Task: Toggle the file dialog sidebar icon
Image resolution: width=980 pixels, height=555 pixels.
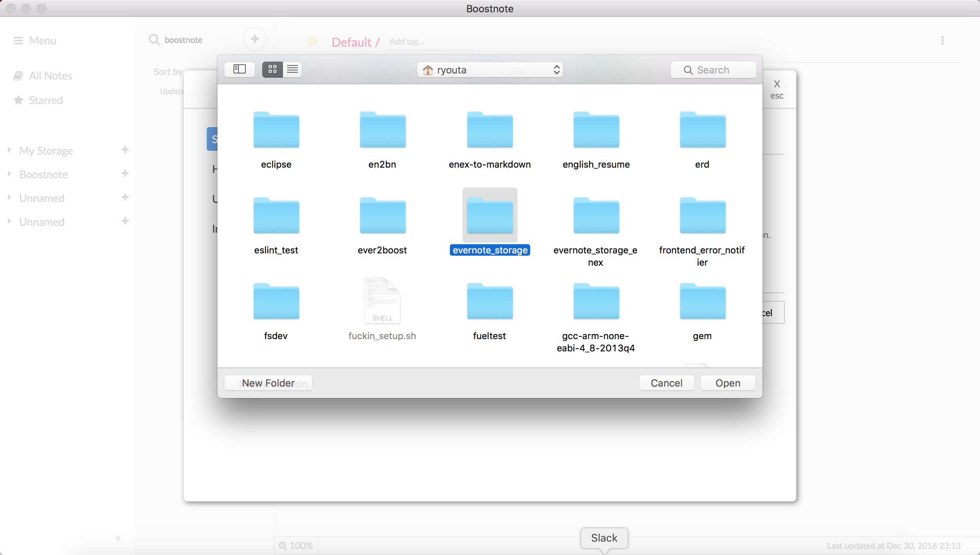Action: [x=240, y=69]
